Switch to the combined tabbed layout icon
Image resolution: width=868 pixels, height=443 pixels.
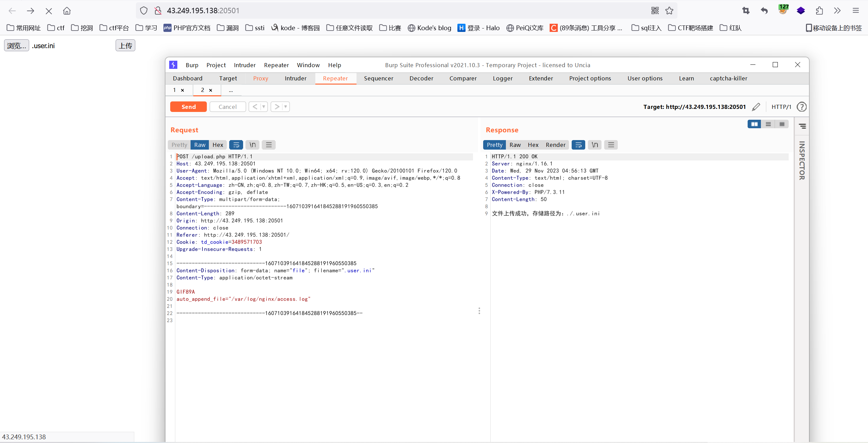click(782, 124)
